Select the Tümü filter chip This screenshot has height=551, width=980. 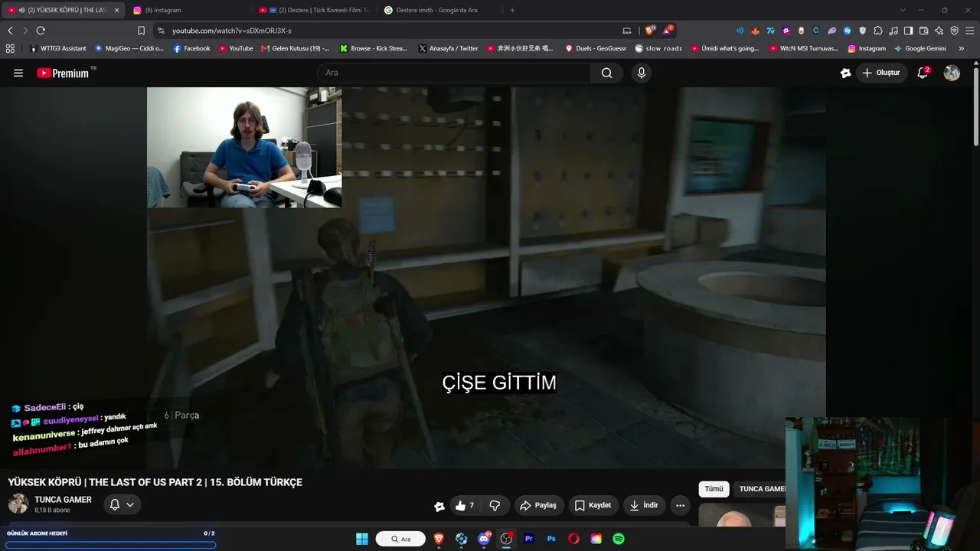[x=714, y=489]
